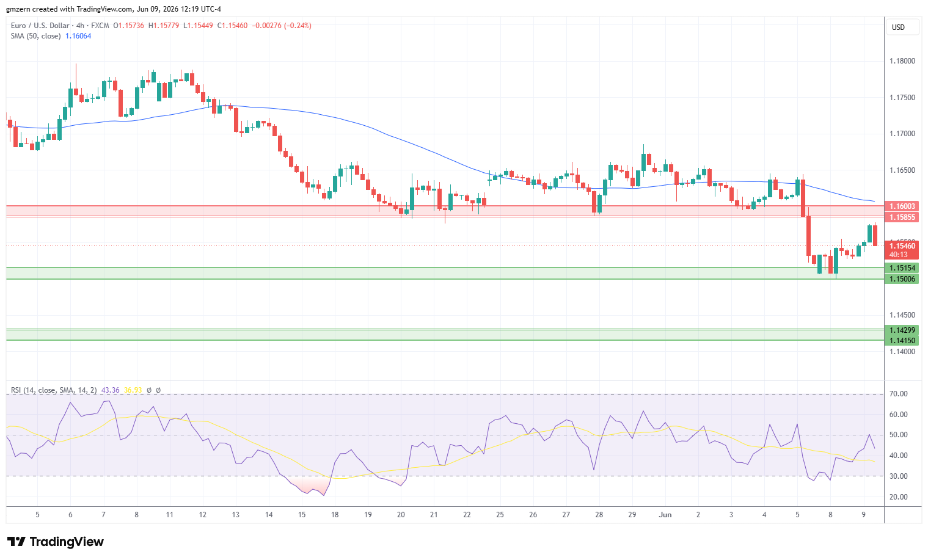Click the open price O1.15736

tap(129, 26)
